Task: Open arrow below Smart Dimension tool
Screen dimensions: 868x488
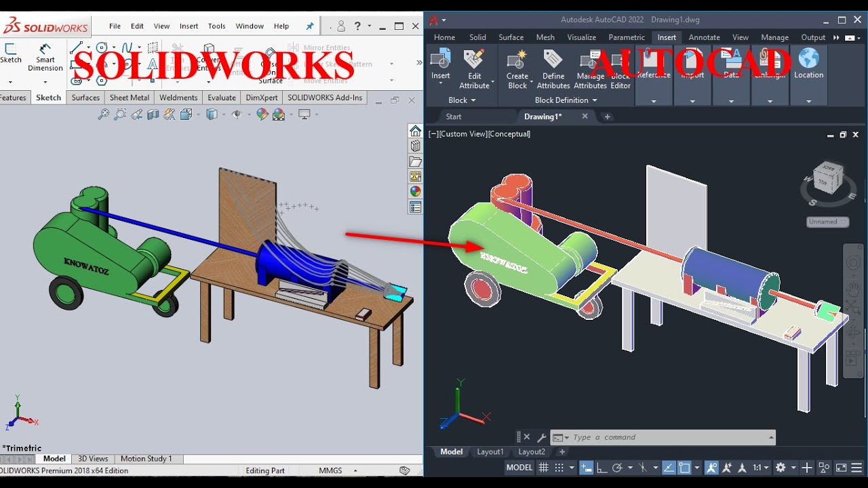Action: point(45,82)
